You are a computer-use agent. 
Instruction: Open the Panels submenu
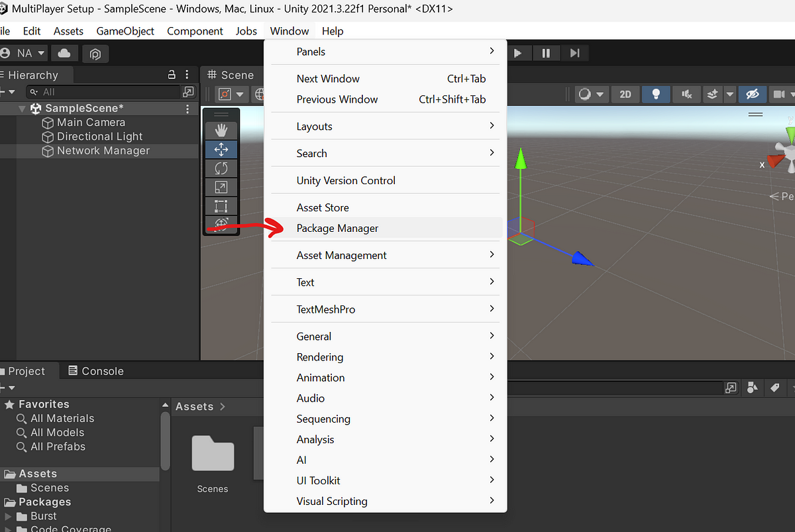[386, 52]
